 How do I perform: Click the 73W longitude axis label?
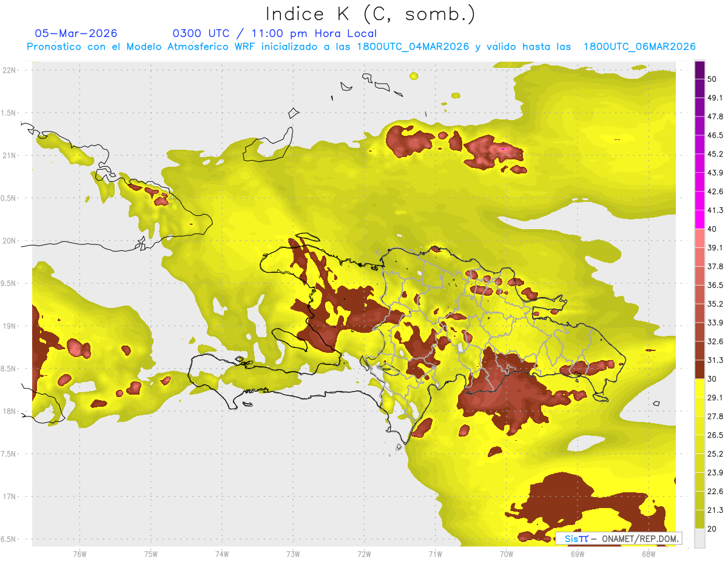tap(293, 554)
